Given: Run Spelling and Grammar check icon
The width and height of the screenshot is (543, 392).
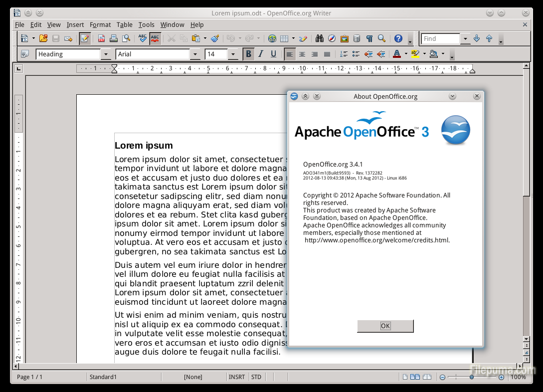Looking at the screenshot, I should click(x=143, y=38).
